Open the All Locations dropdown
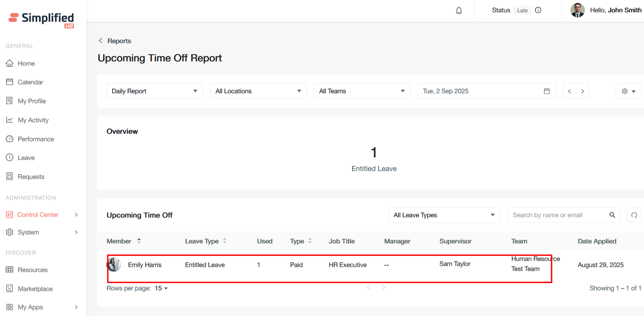This screenshot has width=644, height=316. point(258,91)
